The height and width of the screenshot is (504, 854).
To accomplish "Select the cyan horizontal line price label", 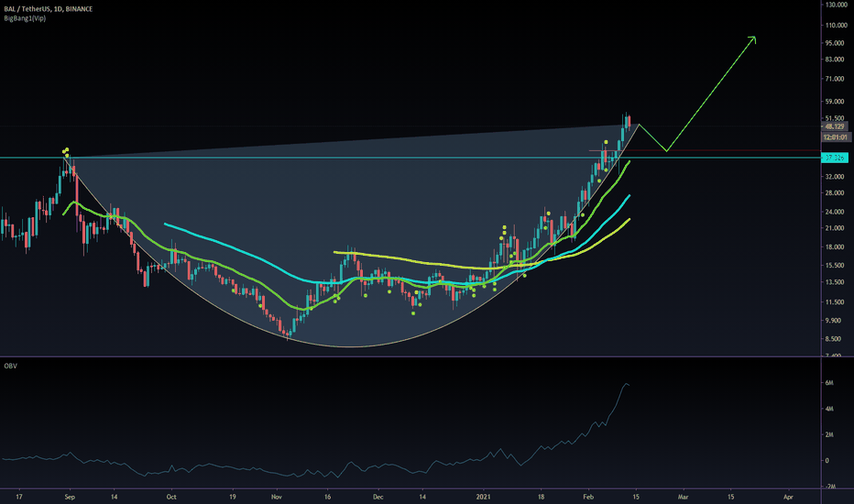I will click(835, 158).
